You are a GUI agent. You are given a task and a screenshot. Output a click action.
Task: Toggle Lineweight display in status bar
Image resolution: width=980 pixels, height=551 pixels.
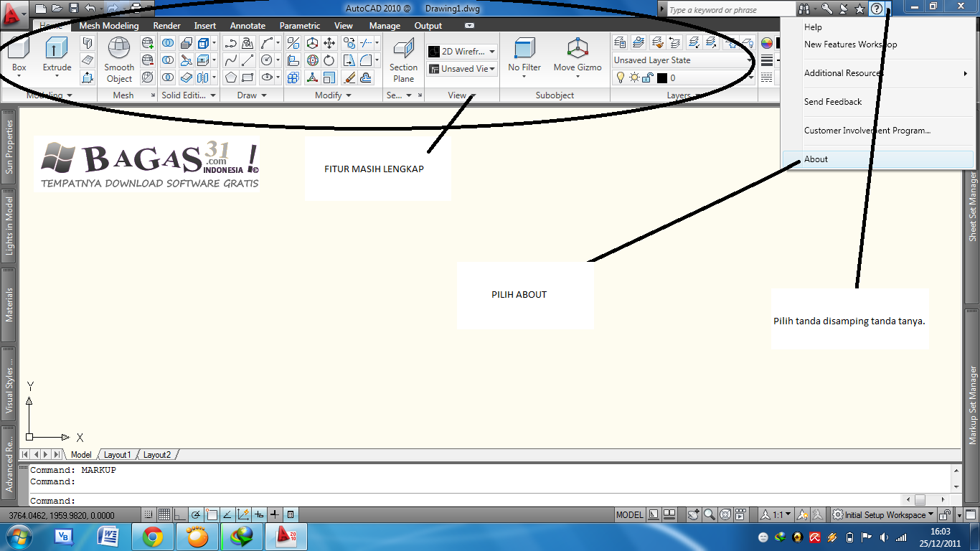point(274,514)
